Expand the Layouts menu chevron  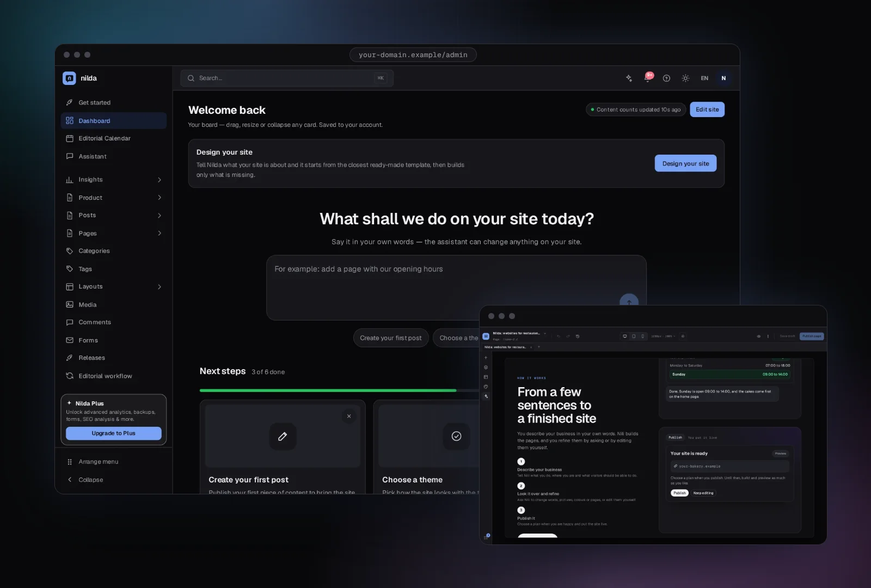(x=160, y=287)
